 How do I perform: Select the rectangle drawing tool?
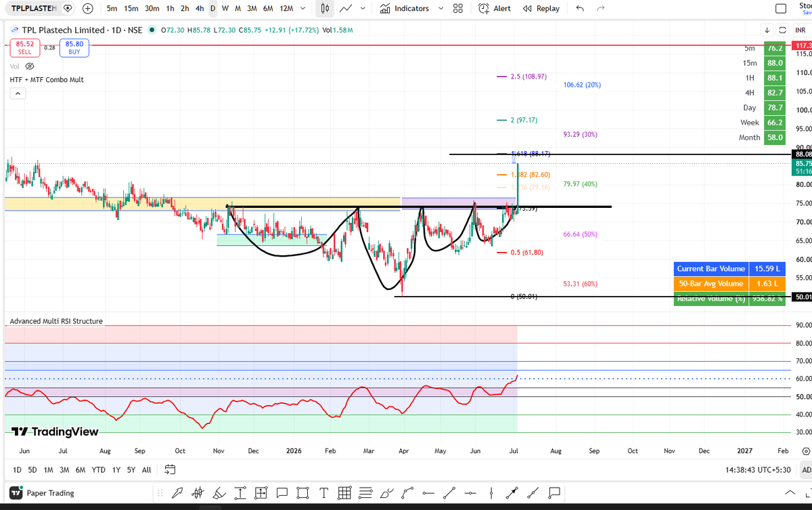tap(303, 492)
